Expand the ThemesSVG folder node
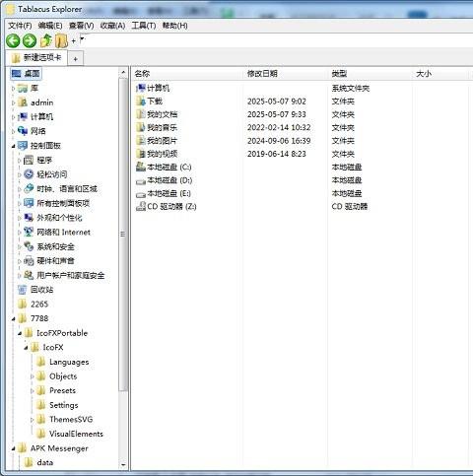The image size is (473, 476). (33, 420)
